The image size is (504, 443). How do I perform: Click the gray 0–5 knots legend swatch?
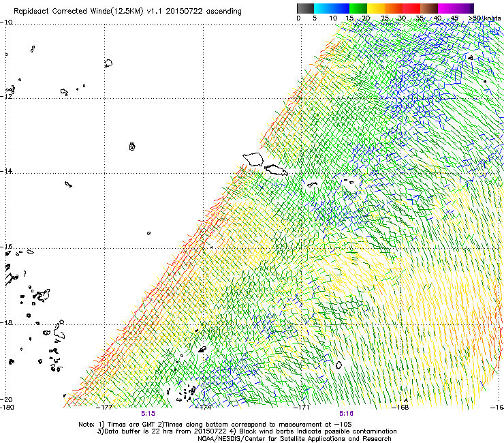point(305,8)
